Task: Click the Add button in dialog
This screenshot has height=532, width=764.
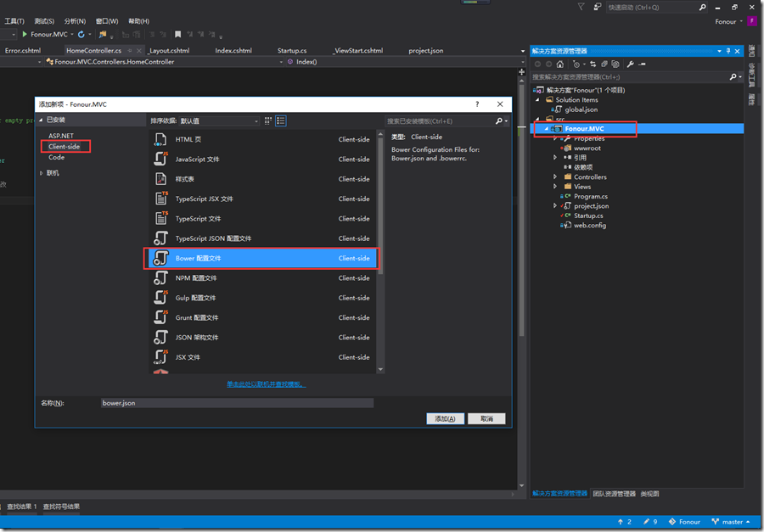Action: click(446, 419)
